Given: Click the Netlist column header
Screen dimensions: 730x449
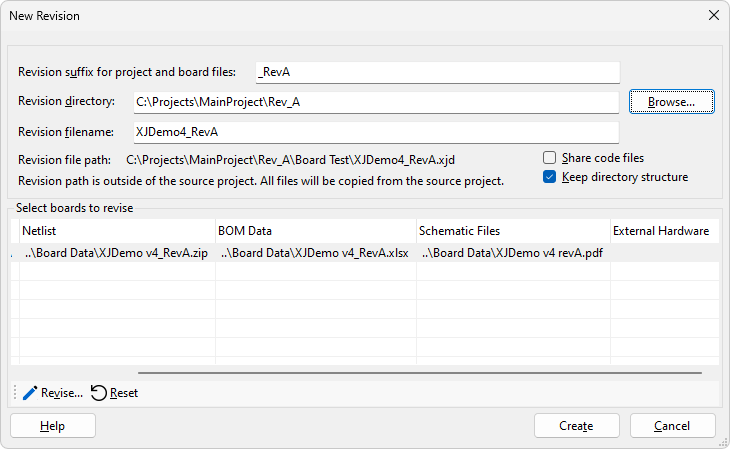Looking at the screenshot, I should tap(116, 231).
